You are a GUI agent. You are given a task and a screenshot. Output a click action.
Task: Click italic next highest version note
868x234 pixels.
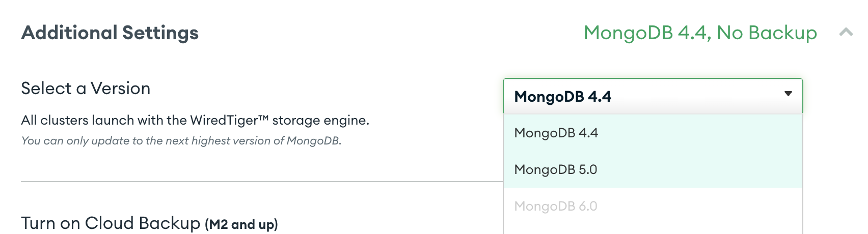(x=181, y=141)
